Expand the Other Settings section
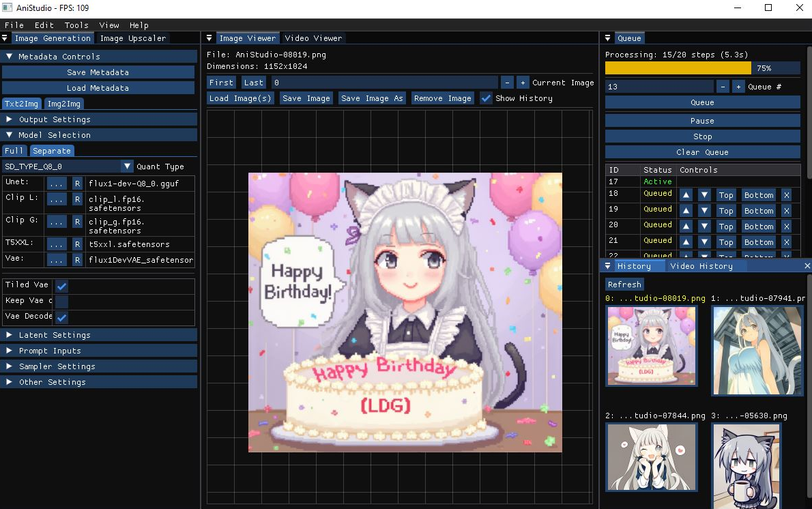The height and width of the screenshot is (509, 812). coord(99,381)
